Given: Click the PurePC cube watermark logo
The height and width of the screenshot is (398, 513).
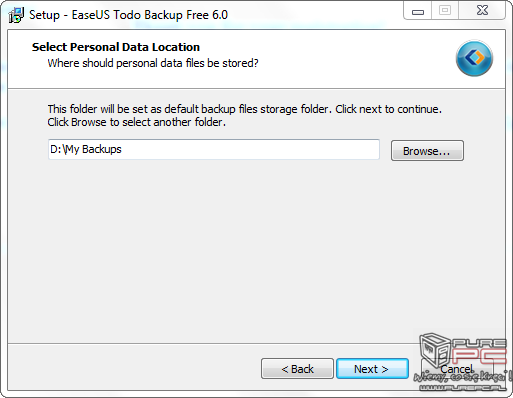Looking at the screenshot, I should point(435,350).
